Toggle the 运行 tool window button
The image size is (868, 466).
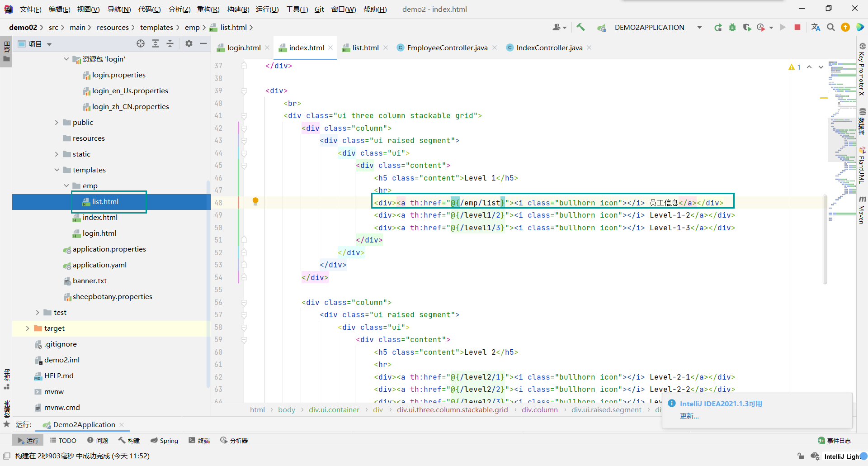(28, 440)
